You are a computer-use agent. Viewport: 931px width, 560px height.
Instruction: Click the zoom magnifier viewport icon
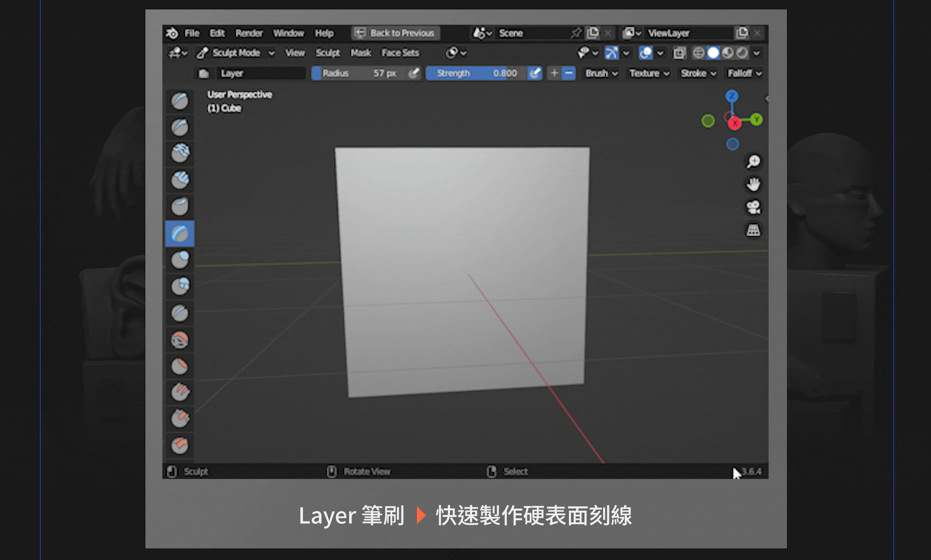(753, 162)
